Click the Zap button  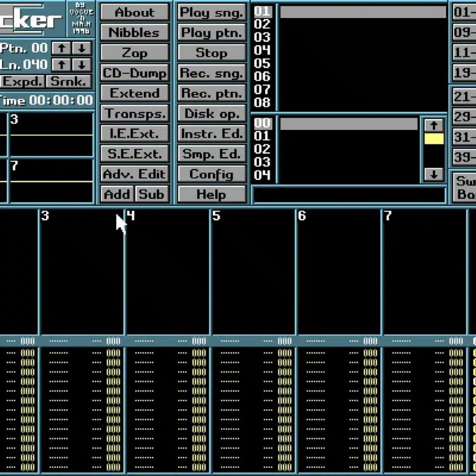[134, 53]
